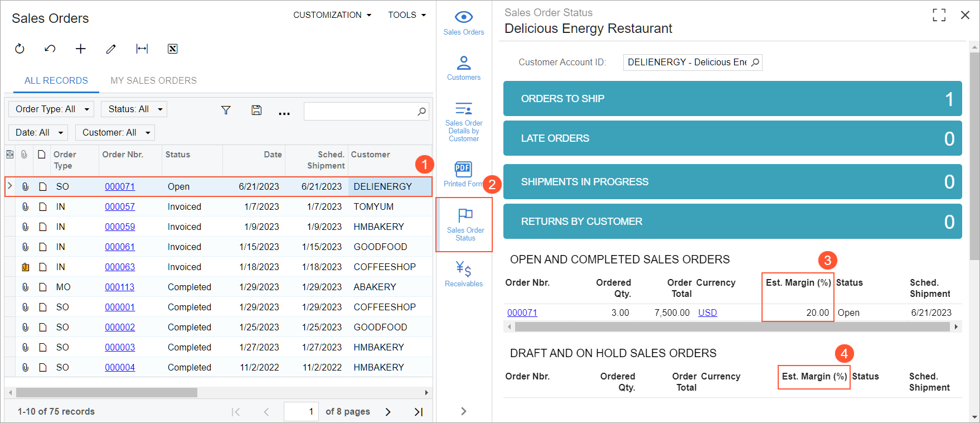Click the Undo icon in the toolbar
Image resolution: width=980 pixels, height=423 pixels.
coord(50,49)
